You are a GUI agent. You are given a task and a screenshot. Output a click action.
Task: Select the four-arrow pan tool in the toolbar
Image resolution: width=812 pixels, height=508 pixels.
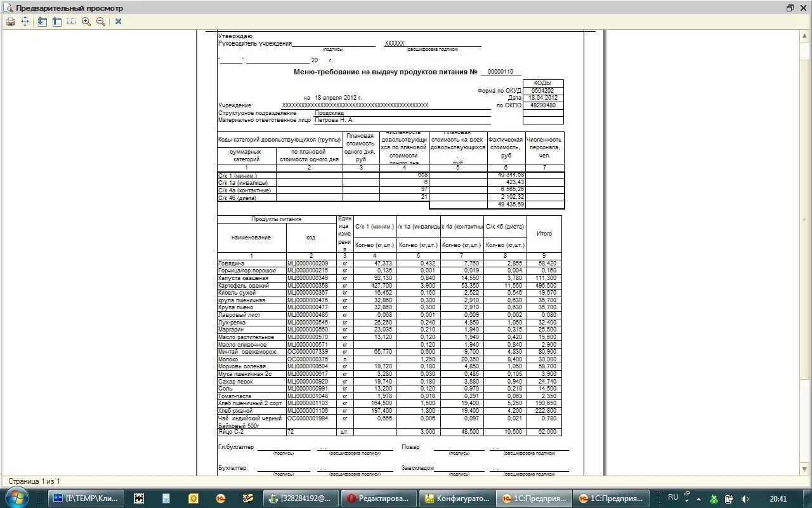(25, 22)
